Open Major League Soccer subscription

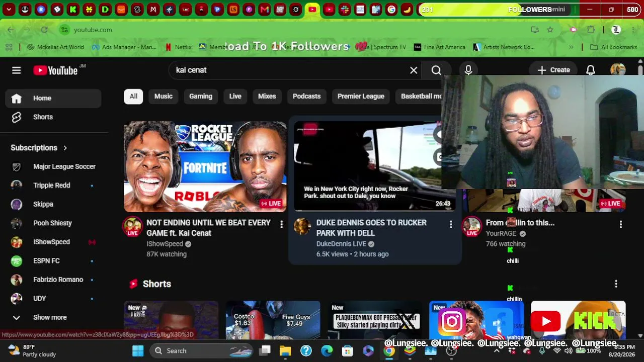(53, 166)
